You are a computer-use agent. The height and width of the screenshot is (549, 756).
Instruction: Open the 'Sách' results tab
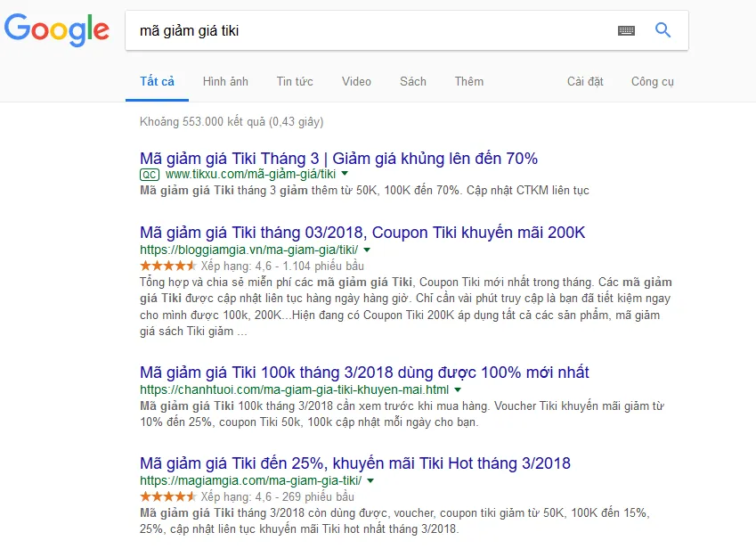point(412,81)
